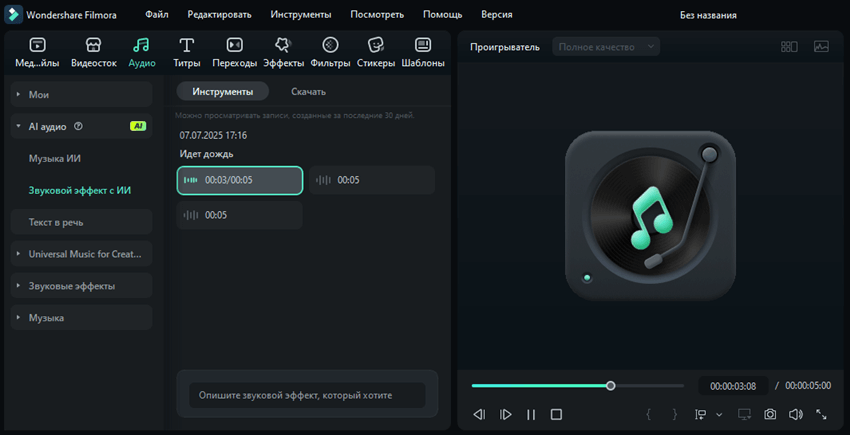Select the 00:05 clip in second row

click(240, 215)
